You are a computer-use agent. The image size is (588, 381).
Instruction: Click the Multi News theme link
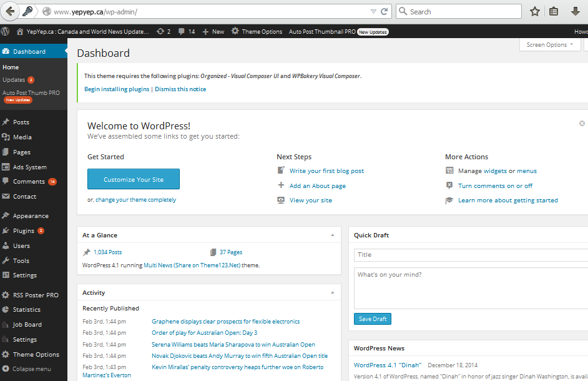tap(192, 265)
